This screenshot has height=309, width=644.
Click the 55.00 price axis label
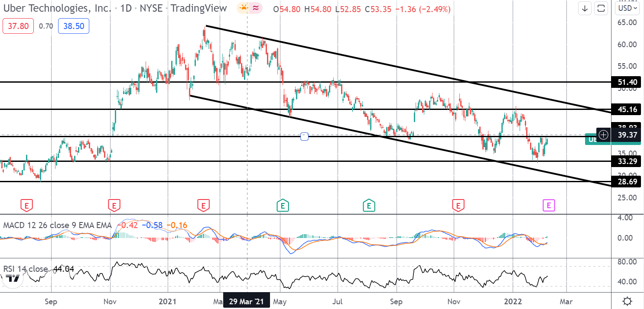point(627,66)
